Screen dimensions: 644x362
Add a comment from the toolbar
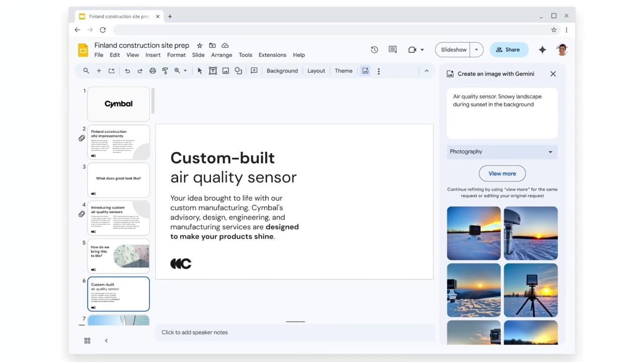254,71
